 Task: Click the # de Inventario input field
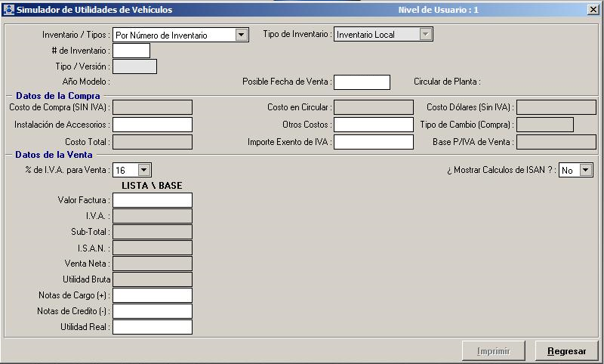pyautogui.click(x=131, y=51)
